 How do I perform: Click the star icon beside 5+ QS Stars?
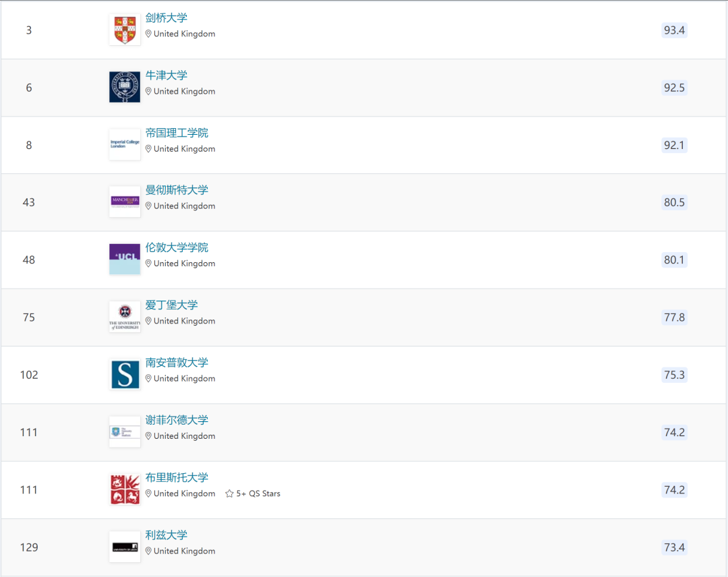(x=229, y=493)
